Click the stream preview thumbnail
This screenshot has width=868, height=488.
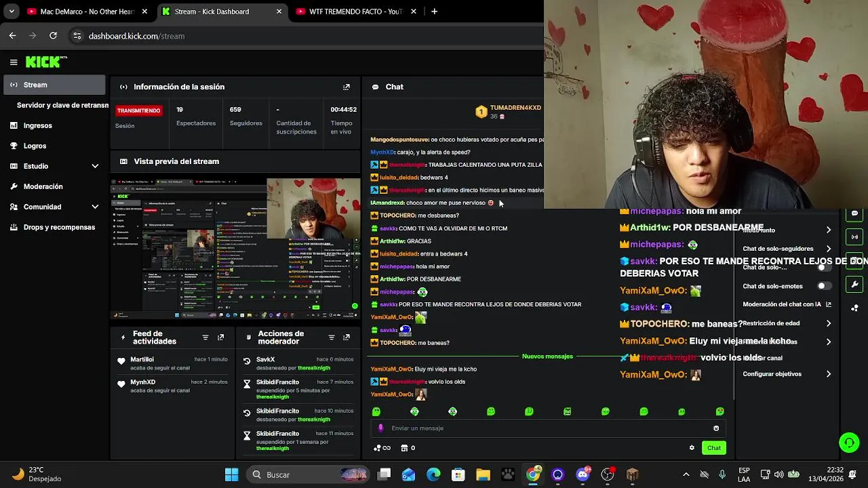[235, 249]
